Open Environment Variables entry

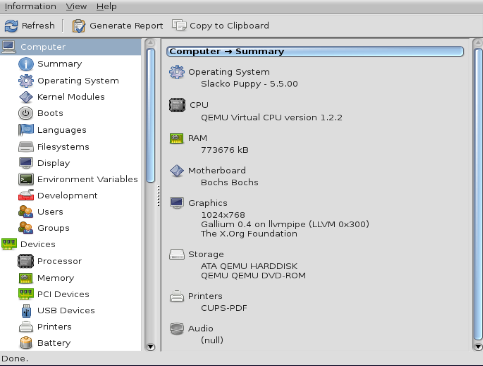tap(88, 179)
